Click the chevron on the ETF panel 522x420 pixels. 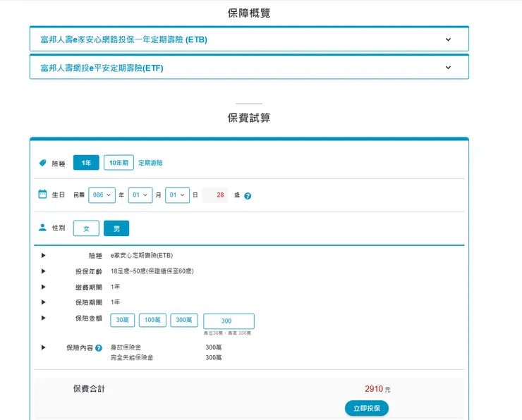[448, 68]
